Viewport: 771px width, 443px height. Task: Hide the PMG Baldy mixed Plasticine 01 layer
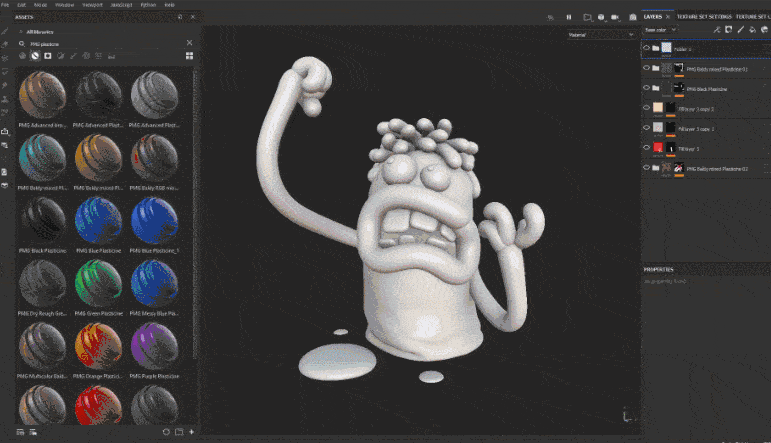point(647,68)
